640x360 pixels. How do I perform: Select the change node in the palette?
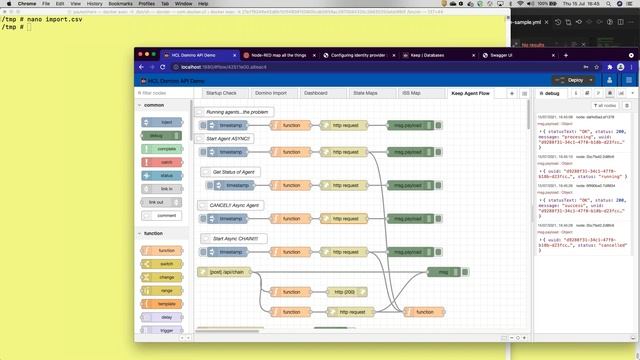tap(162, 277)
